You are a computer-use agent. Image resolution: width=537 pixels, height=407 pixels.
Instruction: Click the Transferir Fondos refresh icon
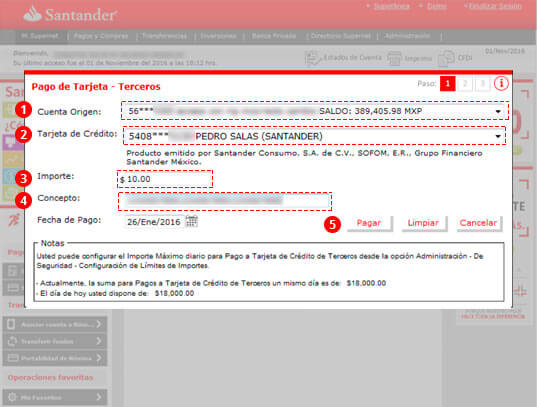pos(12,341)
